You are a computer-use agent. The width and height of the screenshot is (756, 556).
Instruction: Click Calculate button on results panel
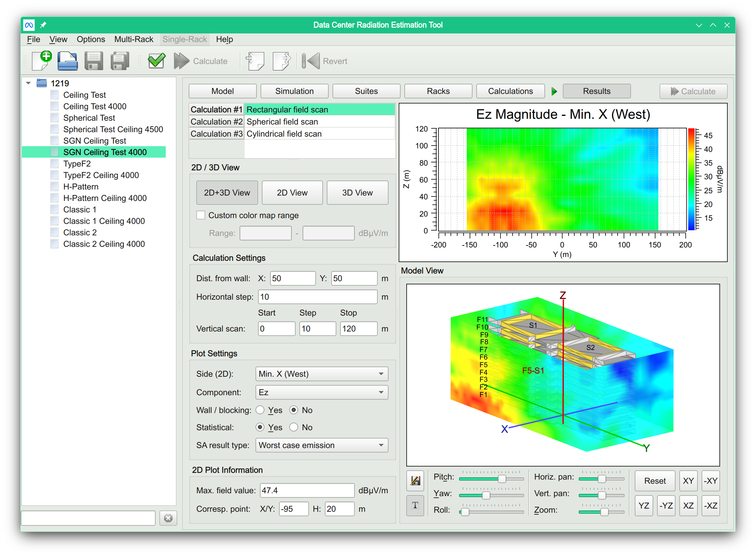(x=698, y=90)
